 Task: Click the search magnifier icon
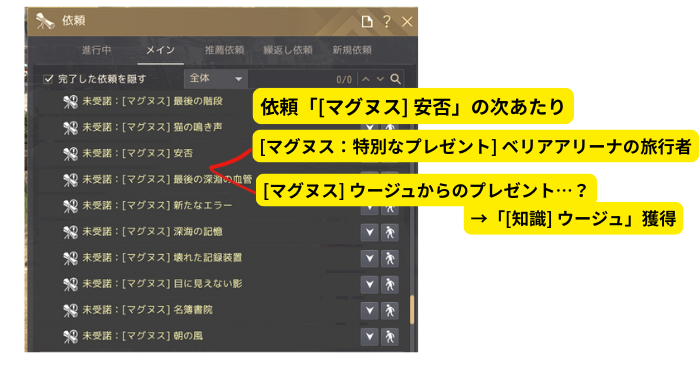tap(395, 79)
